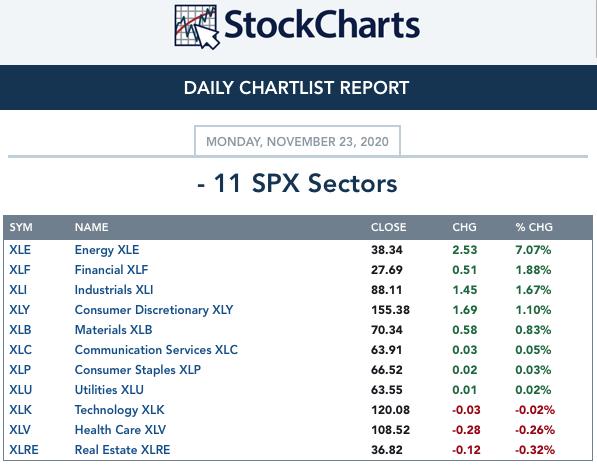Open Communication Services XLC link

[x=156, y=350]
